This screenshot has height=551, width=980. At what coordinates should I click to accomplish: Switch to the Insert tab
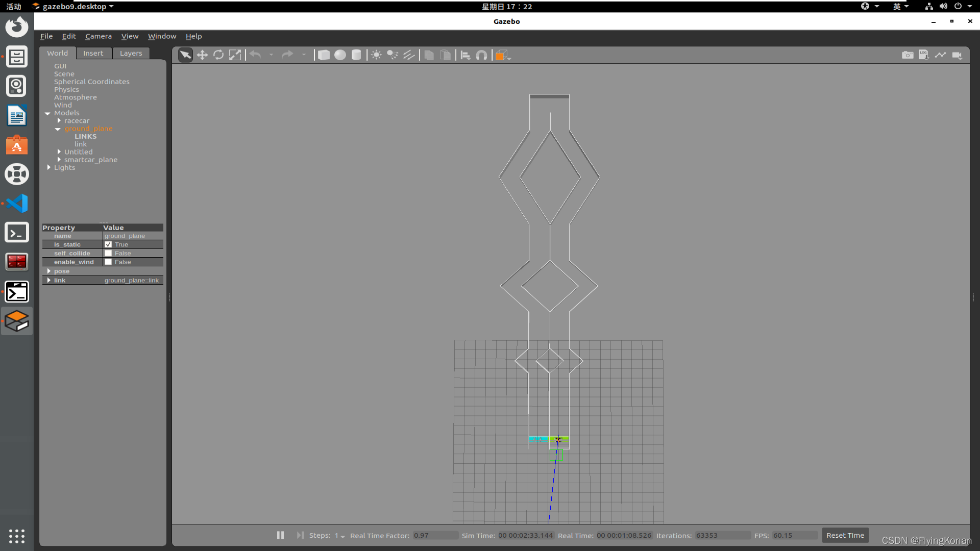point(93,53)
